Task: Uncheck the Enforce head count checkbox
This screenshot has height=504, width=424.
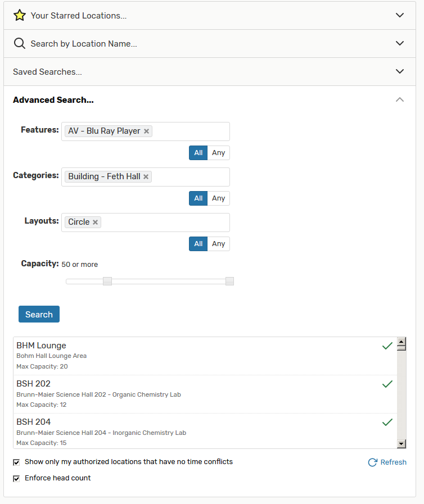Action: 16,478
